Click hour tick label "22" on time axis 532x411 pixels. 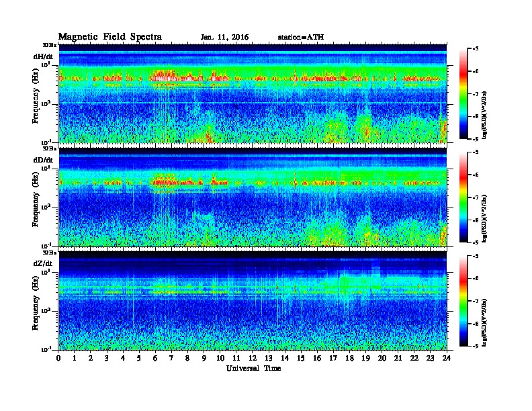tap(414, 359)
